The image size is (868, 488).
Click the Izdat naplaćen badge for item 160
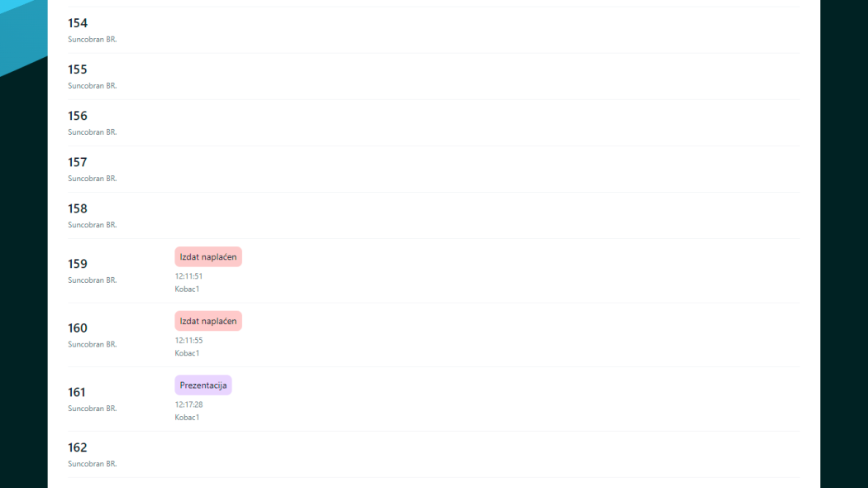208,321
